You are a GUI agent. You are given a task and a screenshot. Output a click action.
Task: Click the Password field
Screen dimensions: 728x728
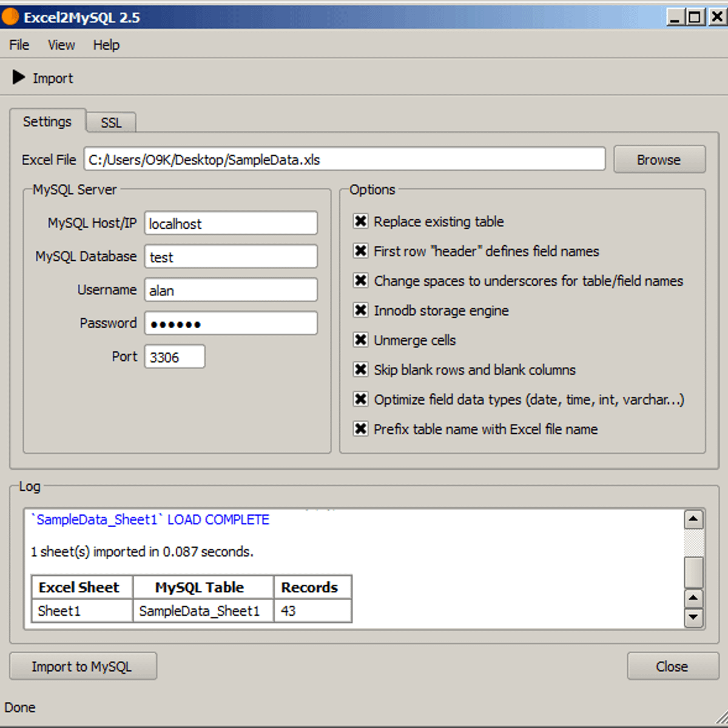(x=231, y=323)
